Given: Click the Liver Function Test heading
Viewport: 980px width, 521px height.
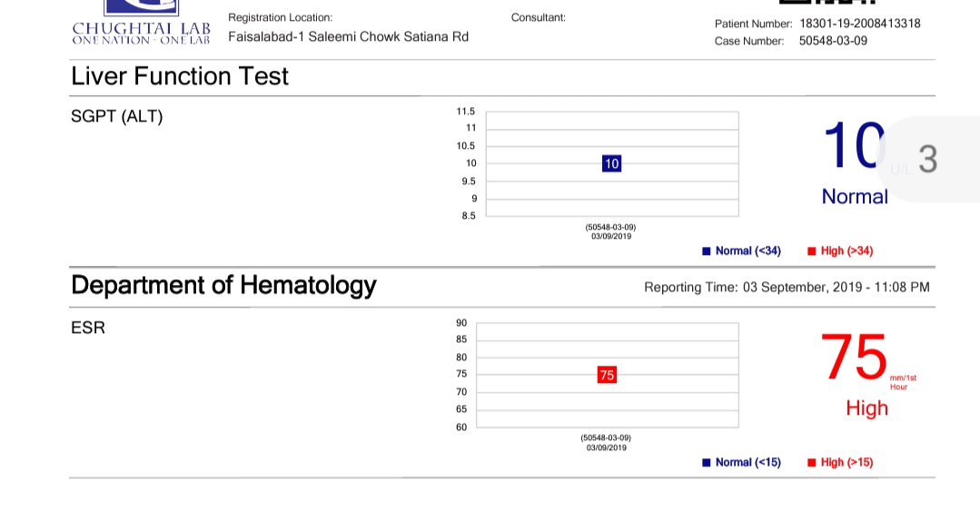Looking at the screenshot, I should point(180,76).
